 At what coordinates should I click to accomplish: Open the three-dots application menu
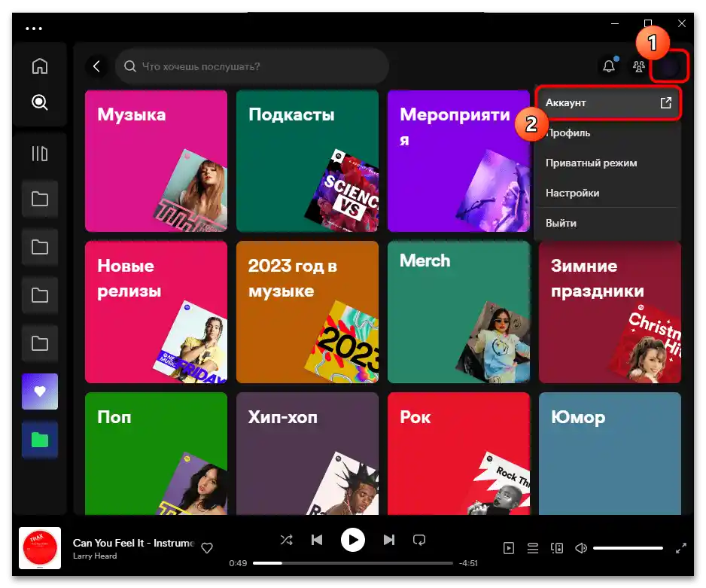35,28
